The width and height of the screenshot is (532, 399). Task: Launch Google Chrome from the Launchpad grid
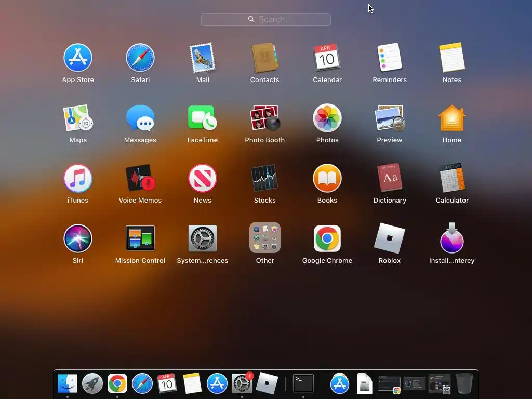pyautogui.click(x=327, y=238)
